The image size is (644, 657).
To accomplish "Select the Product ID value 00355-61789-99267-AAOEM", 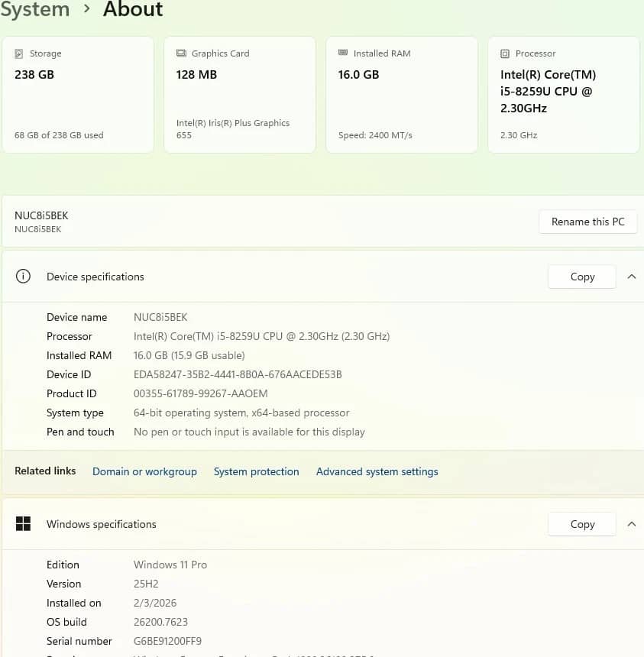I will [x=201, y=393].
